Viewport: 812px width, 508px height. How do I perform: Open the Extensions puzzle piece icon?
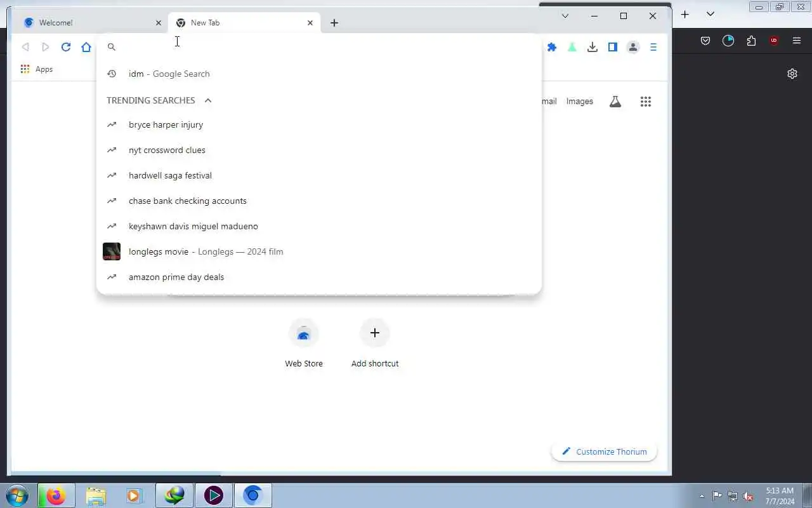point(552,47)
